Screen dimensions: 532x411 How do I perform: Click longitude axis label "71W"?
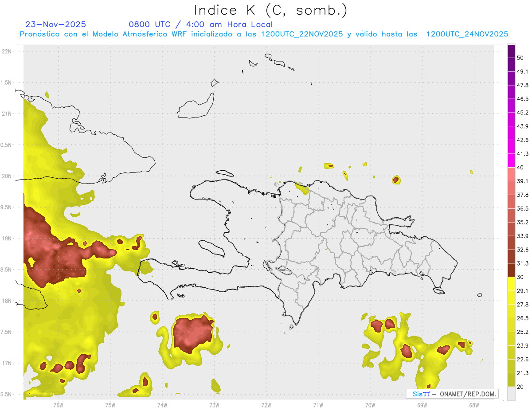coord(318,405)
